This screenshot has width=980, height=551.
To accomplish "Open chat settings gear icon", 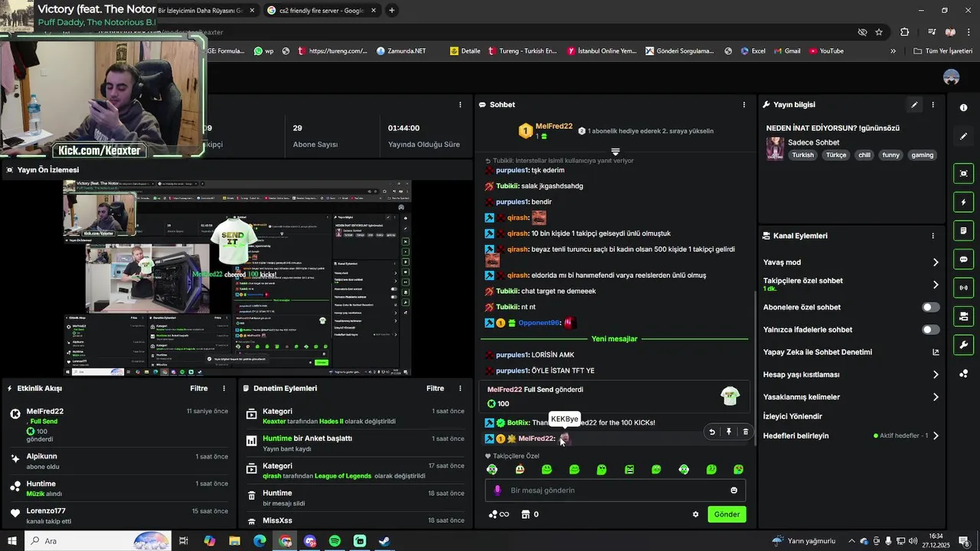I will point(695,514).
